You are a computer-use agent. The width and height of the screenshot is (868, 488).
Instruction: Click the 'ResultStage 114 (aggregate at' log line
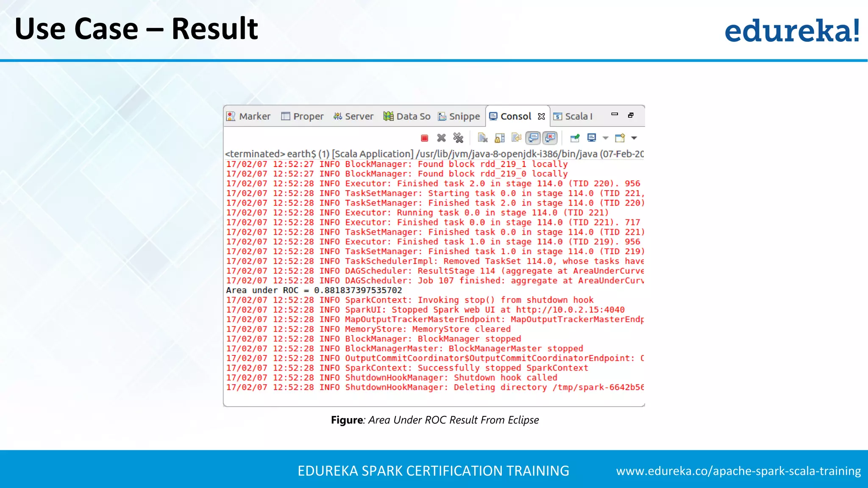435,271
